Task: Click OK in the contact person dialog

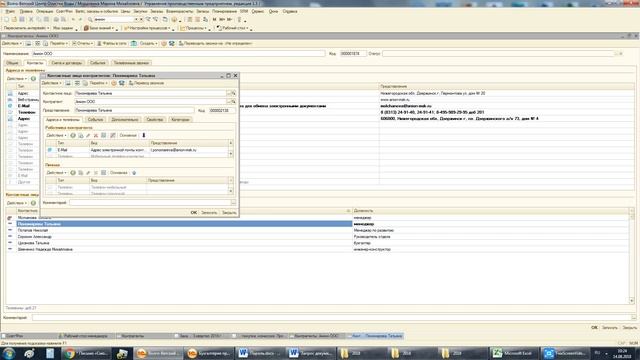Action: 193,212
